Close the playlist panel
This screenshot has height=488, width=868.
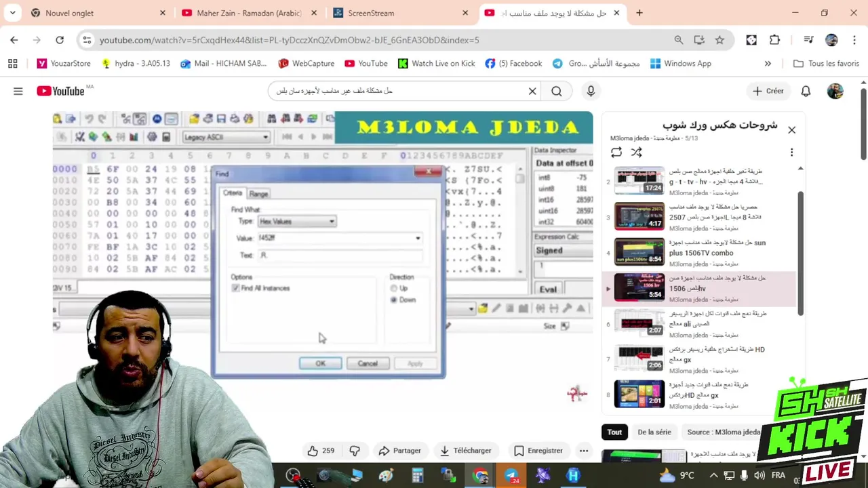pos(791,129)
